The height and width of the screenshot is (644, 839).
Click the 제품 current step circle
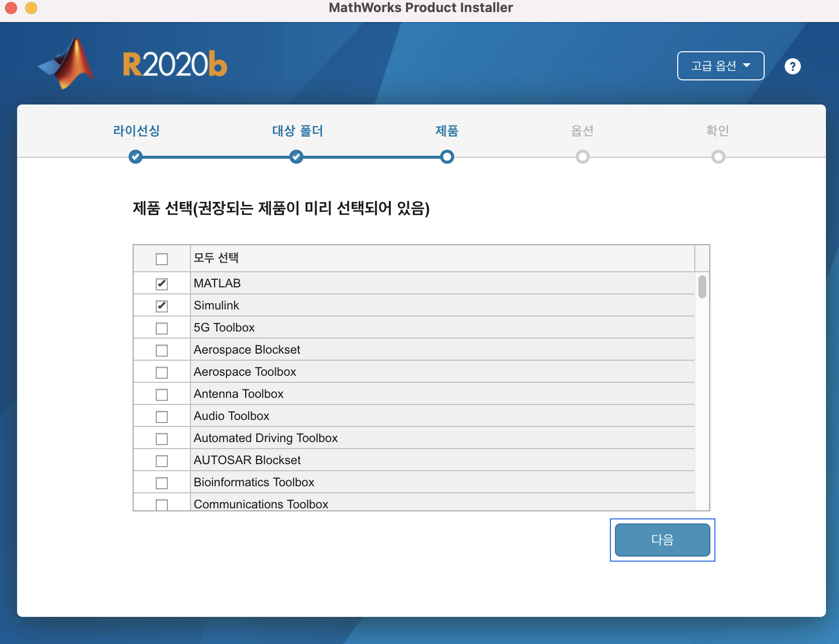point(447,157)
